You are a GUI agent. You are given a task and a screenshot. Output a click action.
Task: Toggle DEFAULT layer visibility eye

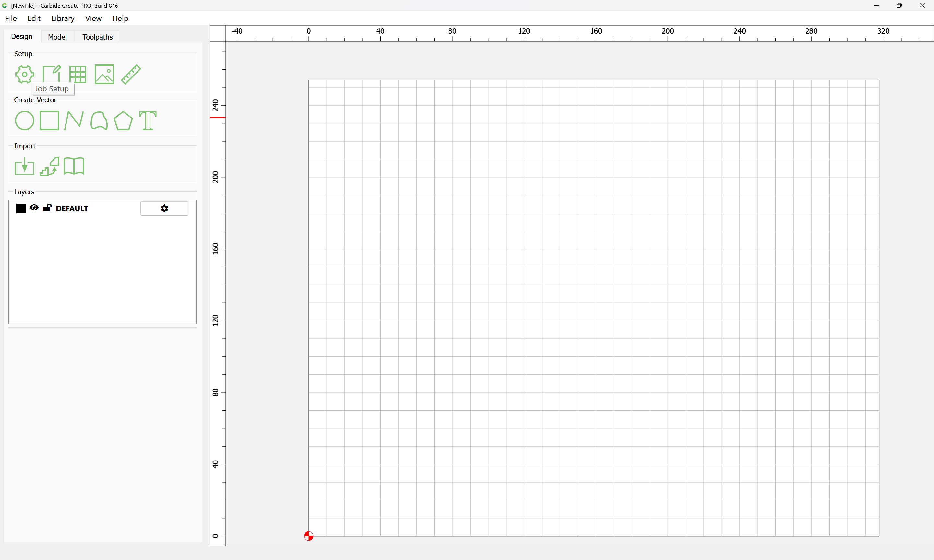34,207
